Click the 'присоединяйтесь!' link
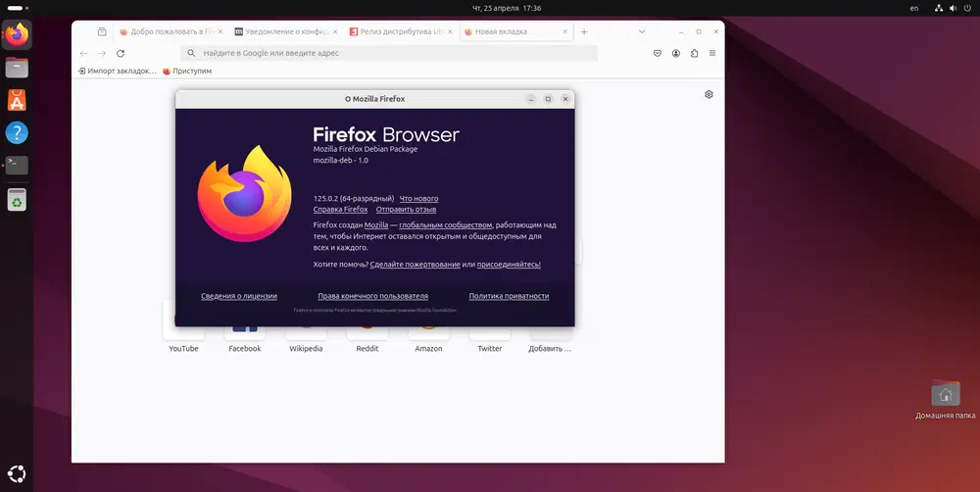The width and height of the screenshot is (980, 492). pos(509,265)
